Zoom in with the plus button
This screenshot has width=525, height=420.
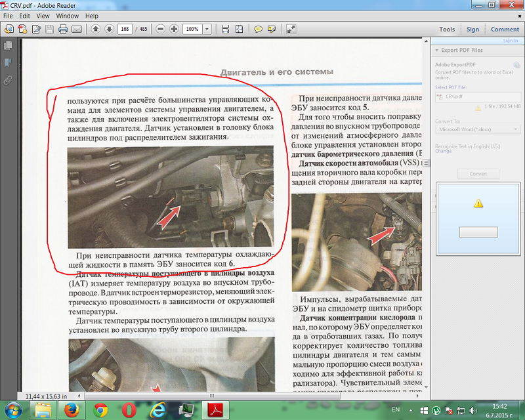tap(174, 30)
